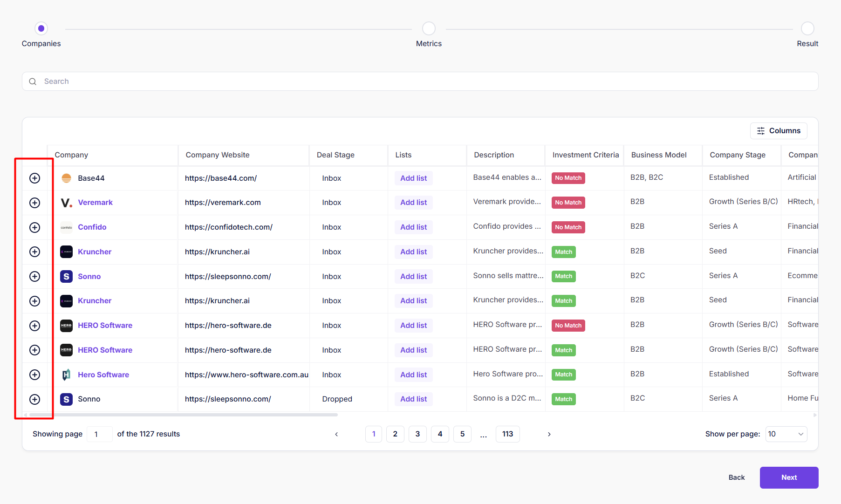Click the Next button

(x=789, y=477)
